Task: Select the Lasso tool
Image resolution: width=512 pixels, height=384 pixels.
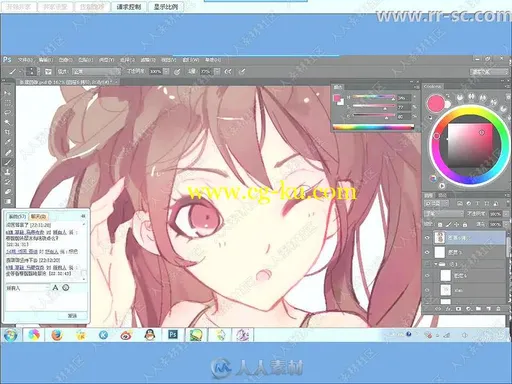Action: (x=7, y=112)
